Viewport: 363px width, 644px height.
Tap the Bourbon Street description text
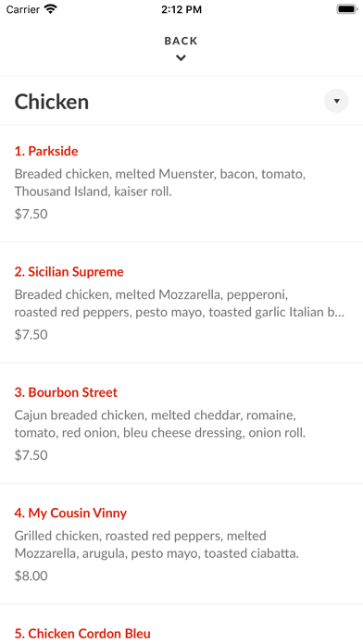(160, 425)
